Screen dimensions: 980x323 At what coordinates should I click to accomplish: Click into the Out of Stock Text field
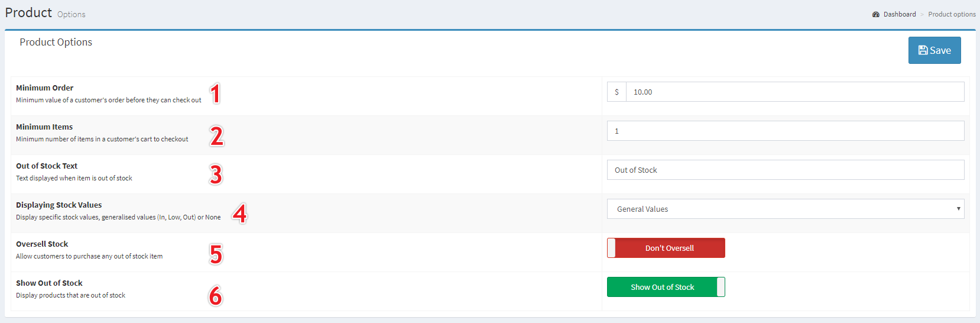(x=786, y=170)
